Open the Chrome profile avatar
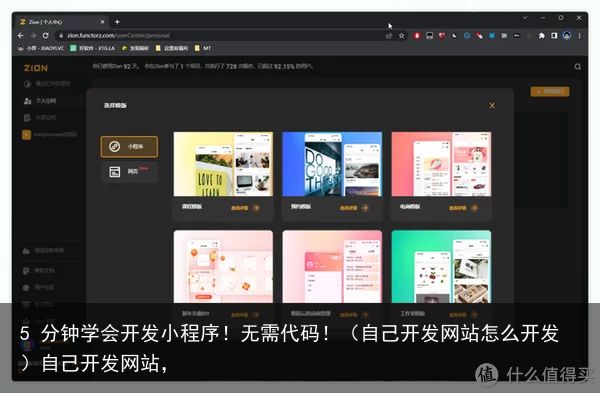Viewport: 600px width, 393px height. pyautogui.click(x=567, y=36)
